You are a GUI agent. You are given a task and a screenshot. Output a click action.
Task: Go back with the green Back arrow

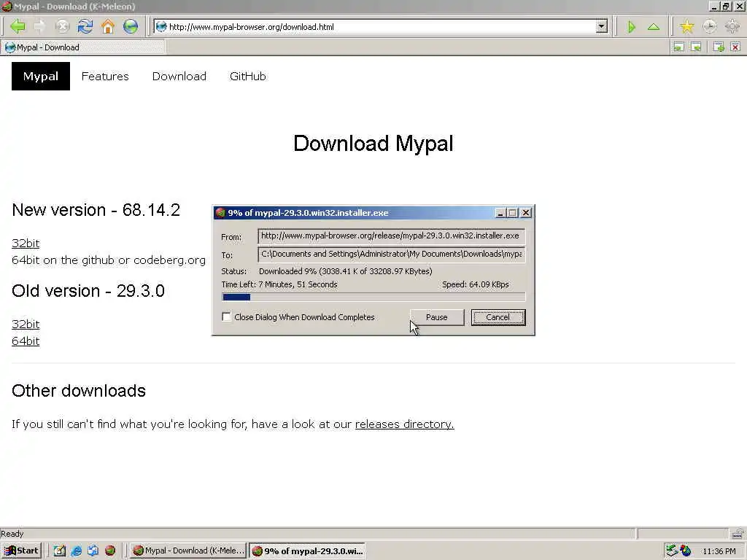[18, 26]
